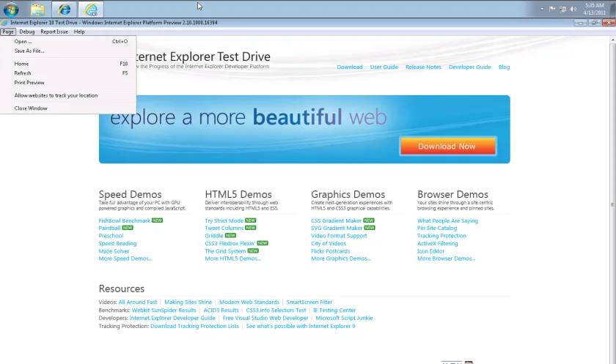The image size is (616, 364).
Task: Open the Windows Start orb
Action: [11, 9]
